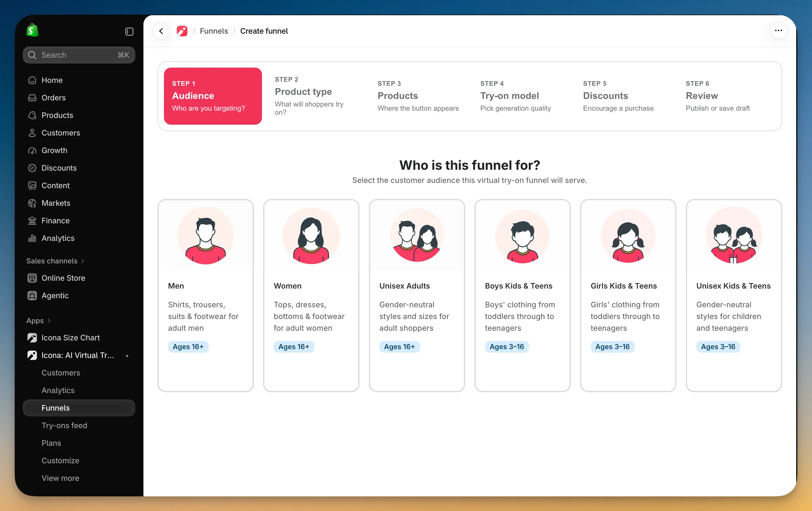Click the Content image icon
This screenshot has height=511, width=812.
(x=32, y=185)
